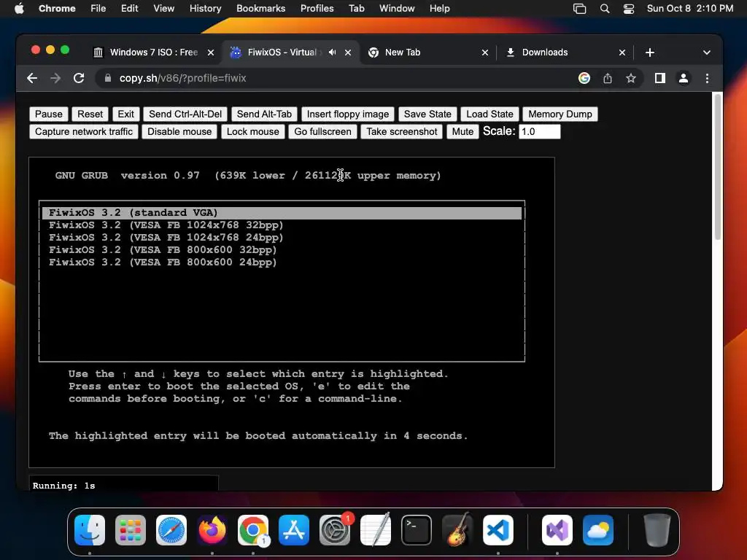Open the Google icon in address bar
Image resolution: width=747 pixels, height=560 pixels.
point(584,78)
